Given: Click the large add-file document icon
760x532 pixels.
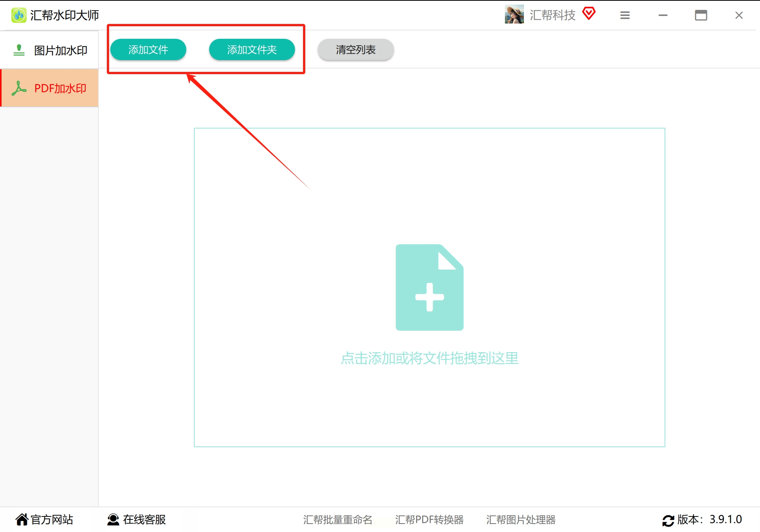Looking at the screenshot, I should [x=429, y=287].
